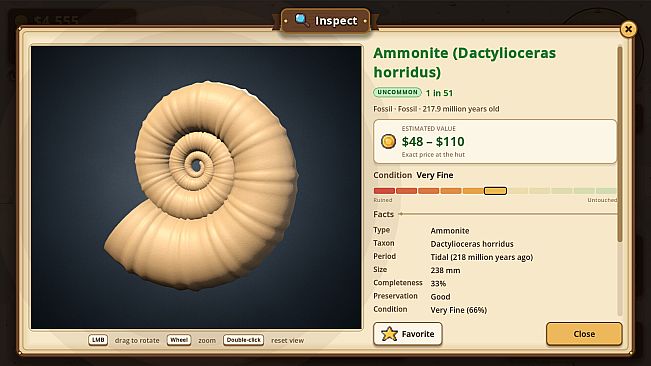Click 'Fossil · Fossil · 217.9 million years old'
Screen dimensions: 651x366
coord(436,109)
